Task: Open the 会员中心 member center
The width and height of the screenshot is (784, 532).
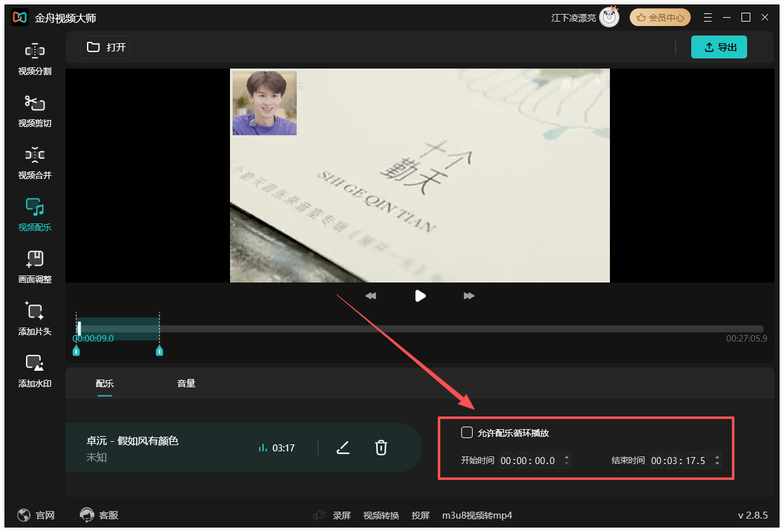Action: 660,18
